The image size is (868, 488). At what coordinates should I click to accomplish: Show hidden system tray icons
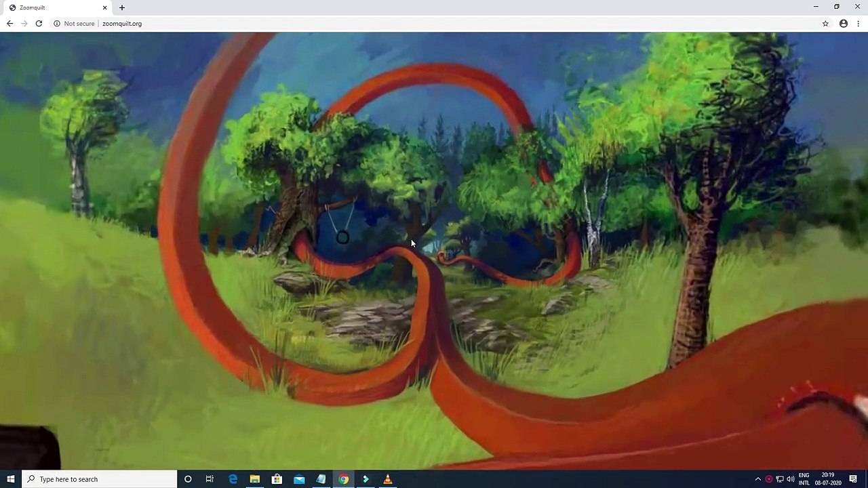(x=758, y=479)
